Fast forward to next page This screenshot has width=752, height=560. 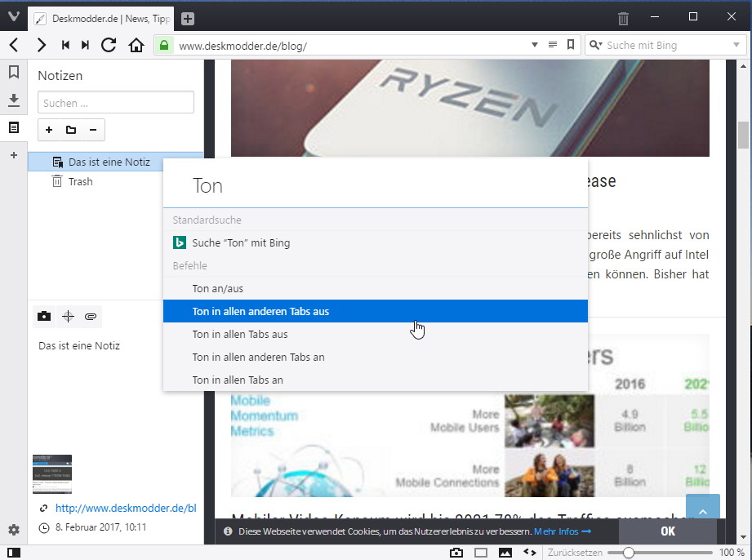click(x=86, y=45)
